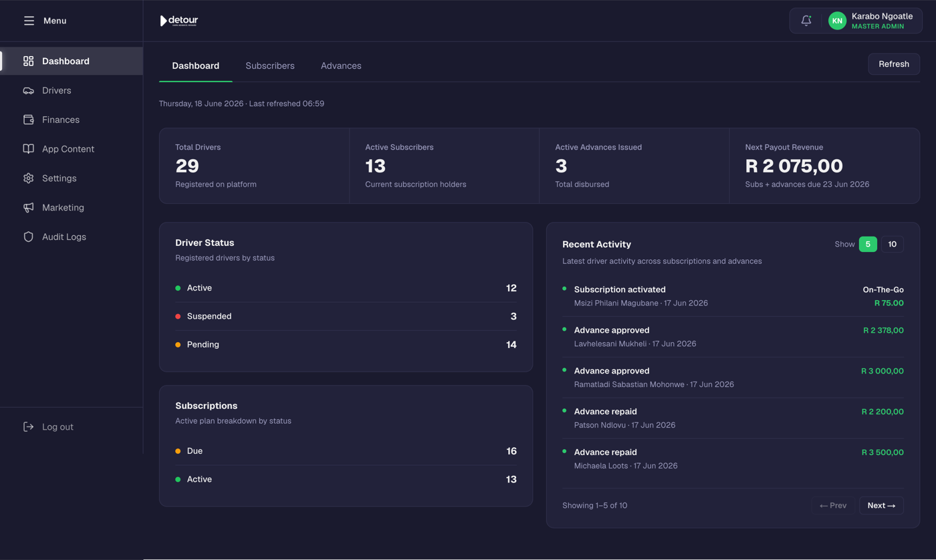Click the Driver Status heading
Viewport: 936px width, 560px height.
click(205, 243)
